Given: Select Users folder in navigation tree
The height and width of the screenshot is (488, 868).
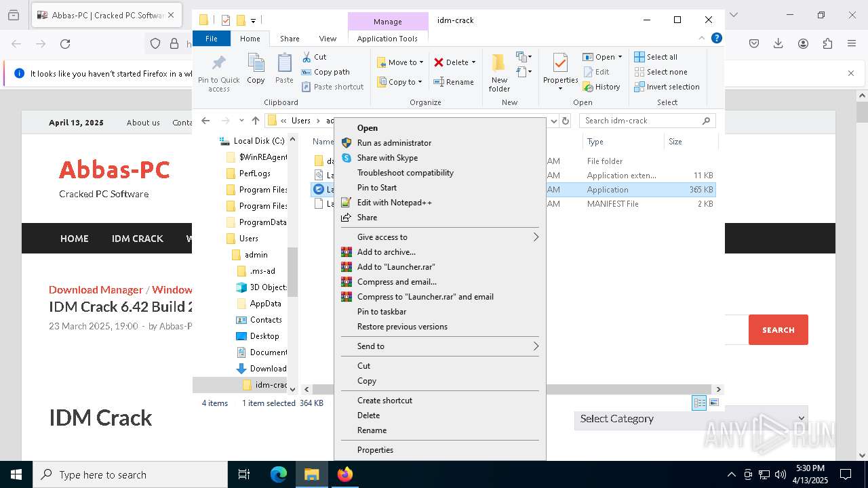Looking at the screenshot, I should (242, 239).
